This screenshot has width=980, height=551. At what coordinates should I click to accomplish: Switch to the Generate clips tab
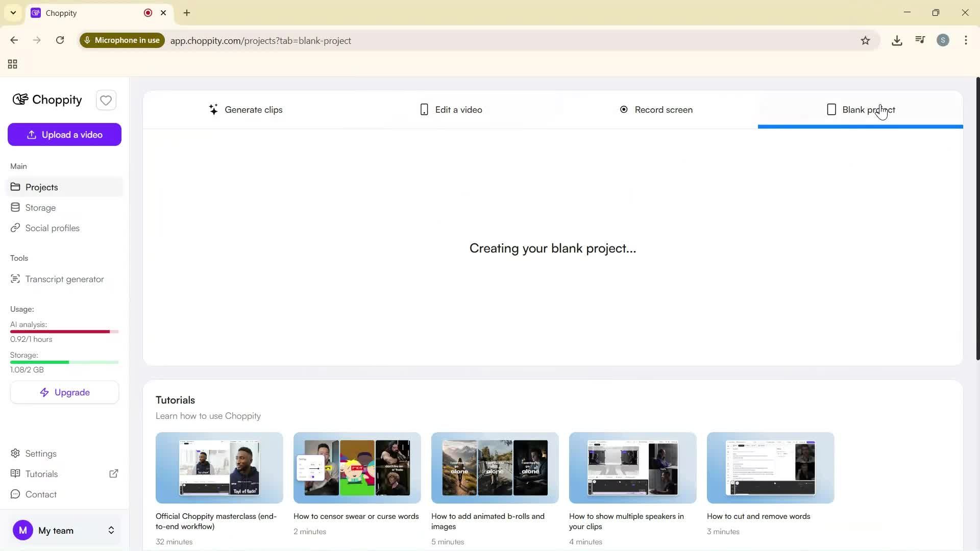[247, 109]
